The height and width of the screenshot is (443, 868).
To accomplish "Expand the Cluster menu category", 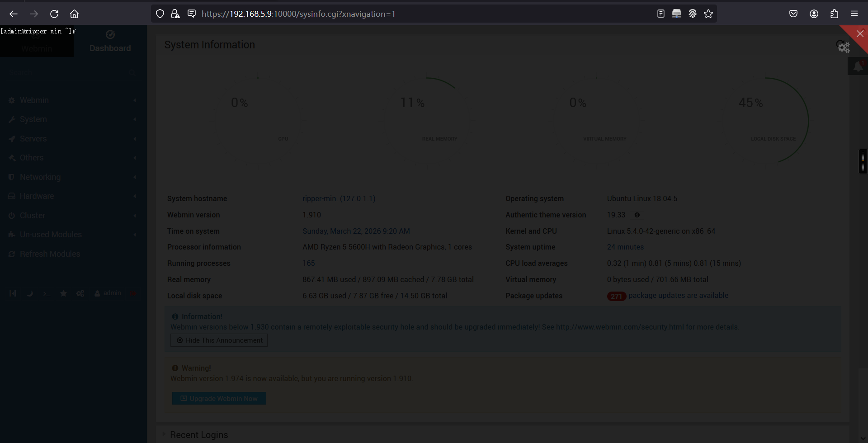I will [72, 216].
